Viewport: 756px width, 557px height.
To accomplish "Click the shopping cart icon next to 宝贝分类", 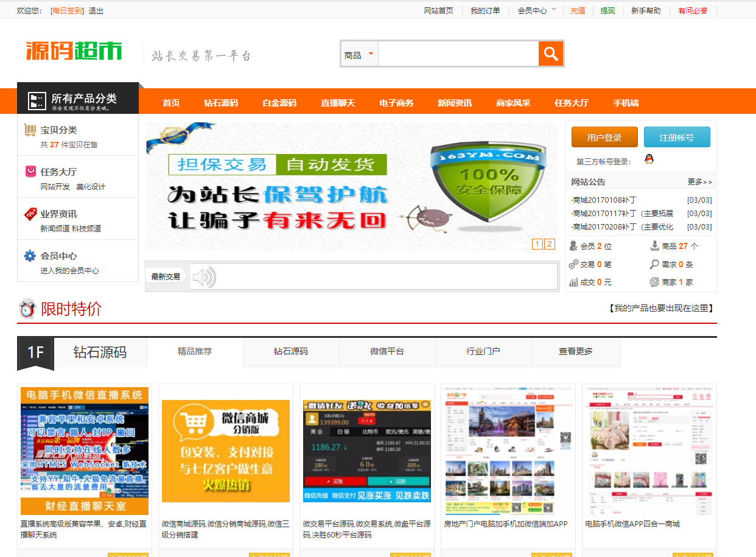I will [30, 130].
